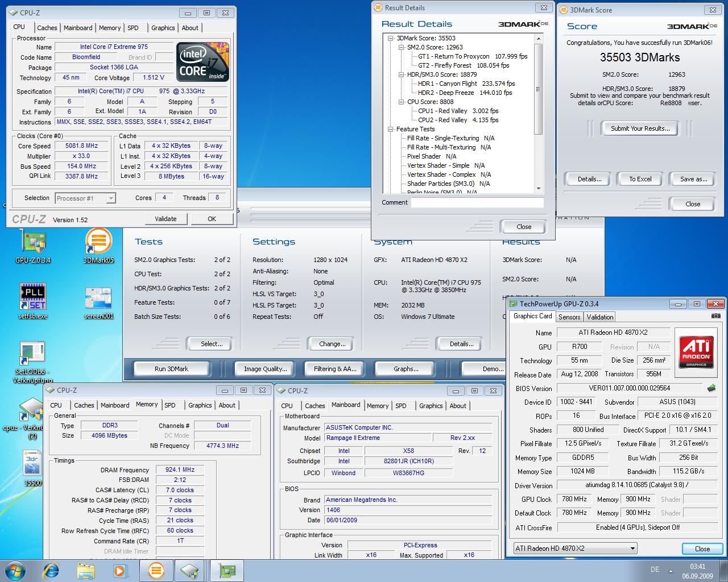Select GT1 - Return To Proxycon result
Screen dimensions: 728x582
(x=473, y=56)
